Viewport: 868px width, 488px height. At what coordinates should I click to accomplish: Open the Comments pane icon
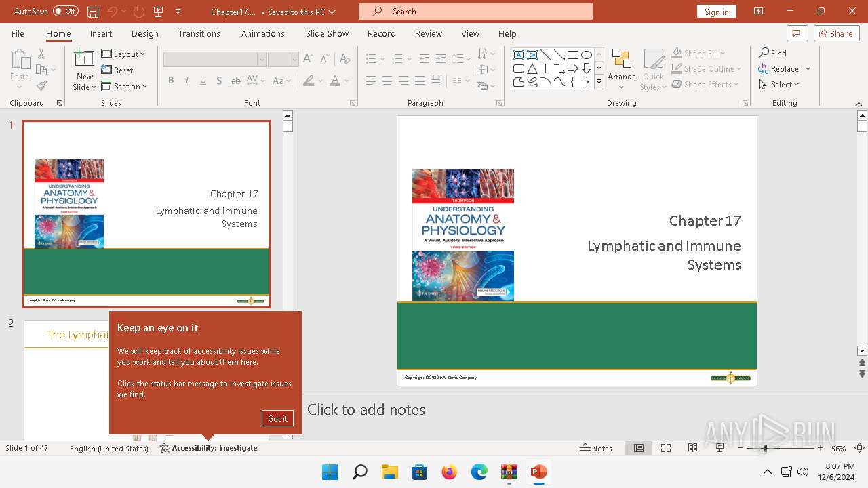(x=797, y=33)
